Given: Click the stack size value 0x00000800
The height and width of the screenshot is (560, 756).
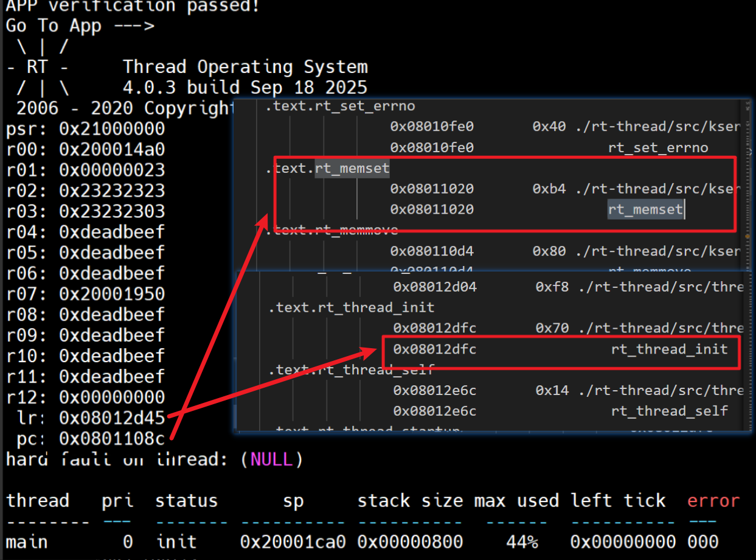Looking at the screenshot, I should (x=410, y=542).
